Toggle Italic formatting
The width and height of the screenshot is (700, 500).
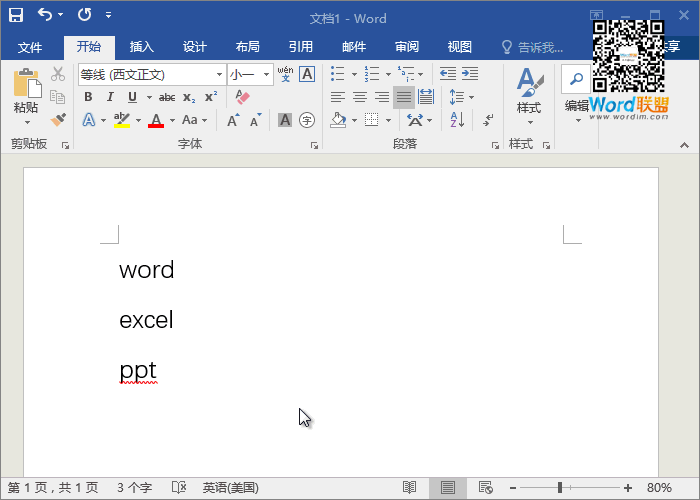pos(110,97)
